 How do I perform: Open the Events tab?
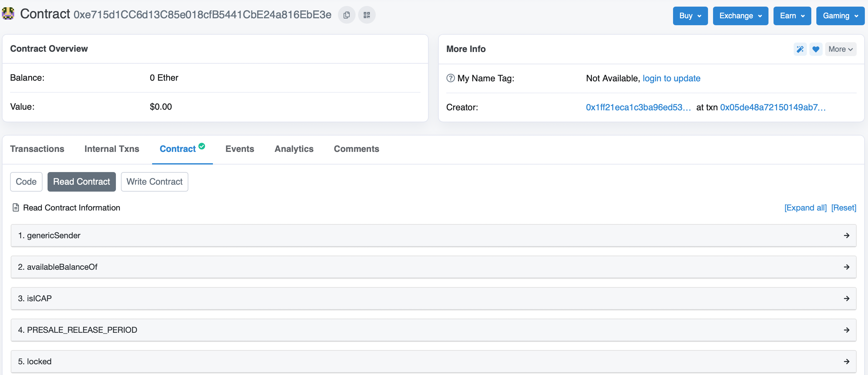click(x=240, y=149)
